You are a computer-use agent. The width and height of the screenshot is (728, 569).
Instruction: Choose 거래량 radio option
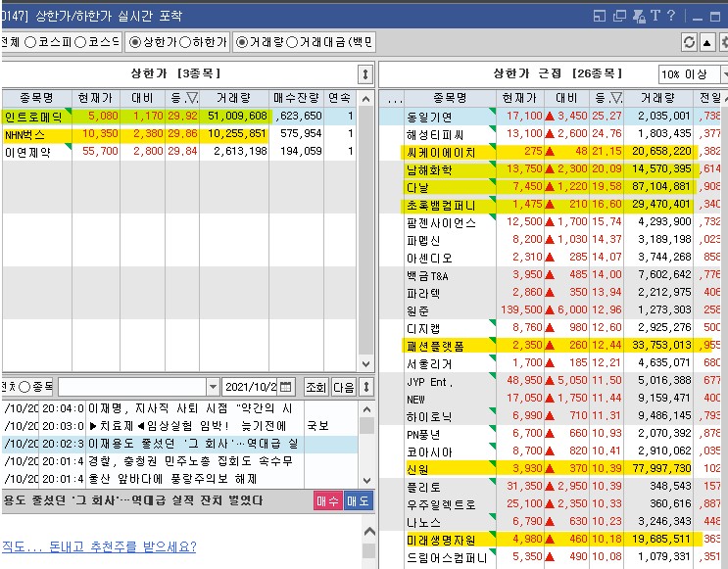coord(242,42)
